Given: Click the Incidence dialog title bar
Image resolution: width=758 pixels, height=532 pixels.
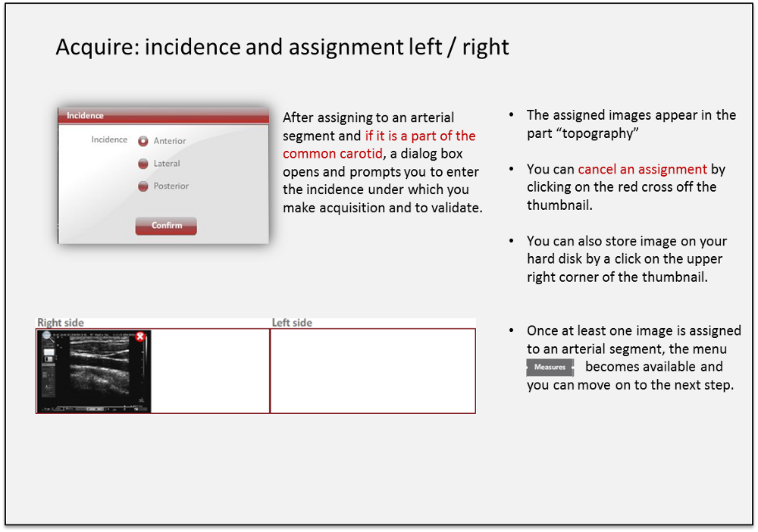Looking at the screenshot, I should tap(163, 115).
